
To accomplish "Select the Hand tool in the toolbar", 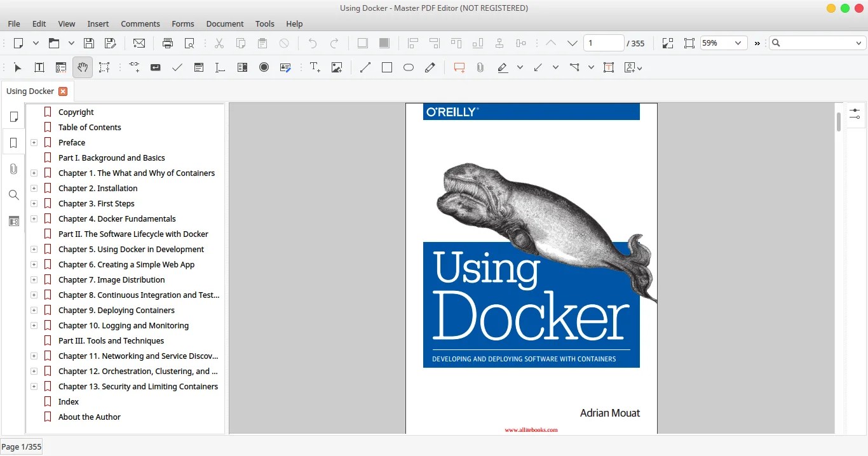I will pos(83,67).
